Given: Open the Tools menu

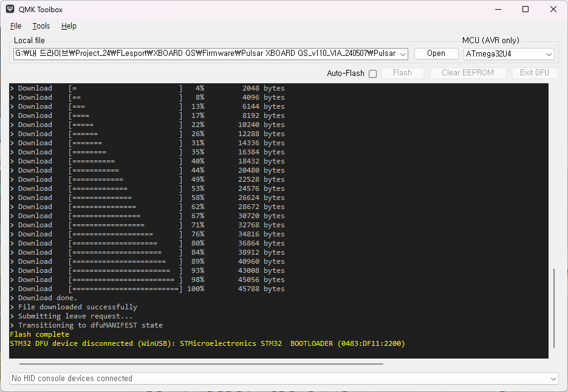Looking at the screenshot, I should coord(41,26).
